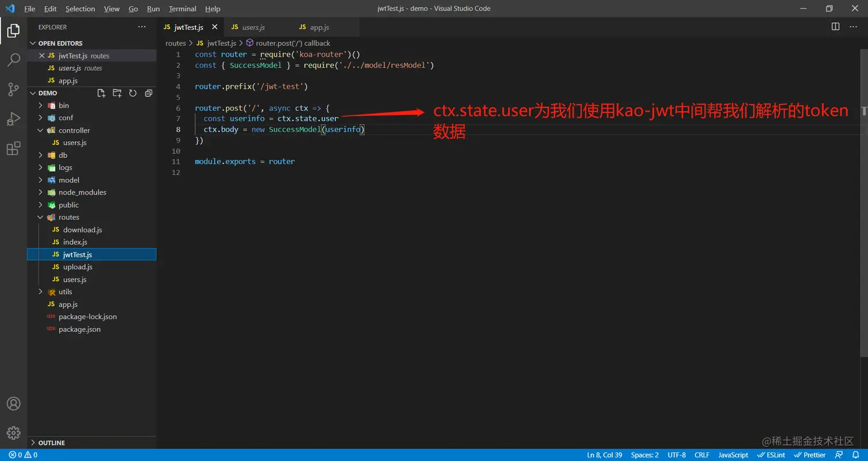The height and width of the screenshot is (461, 868).
Task: Expand the public folder
Action: (92, 205)
